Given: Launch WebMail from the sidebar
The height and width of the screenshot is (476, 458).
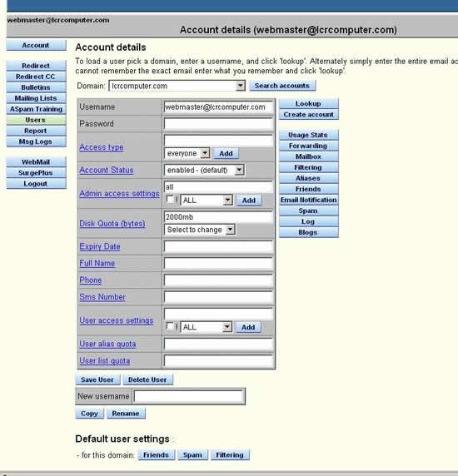Looking at the screenshot, I should 36,162.
